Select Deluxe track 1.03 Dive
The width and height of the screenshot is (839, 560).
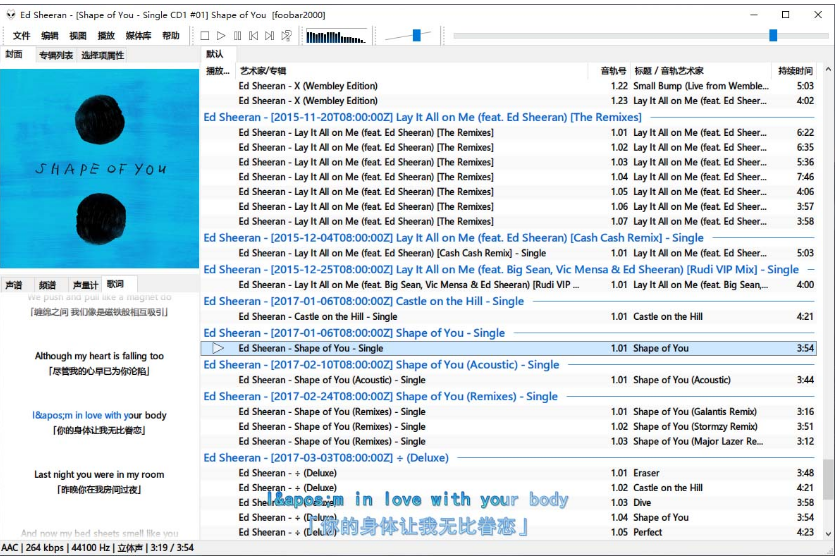508,503
